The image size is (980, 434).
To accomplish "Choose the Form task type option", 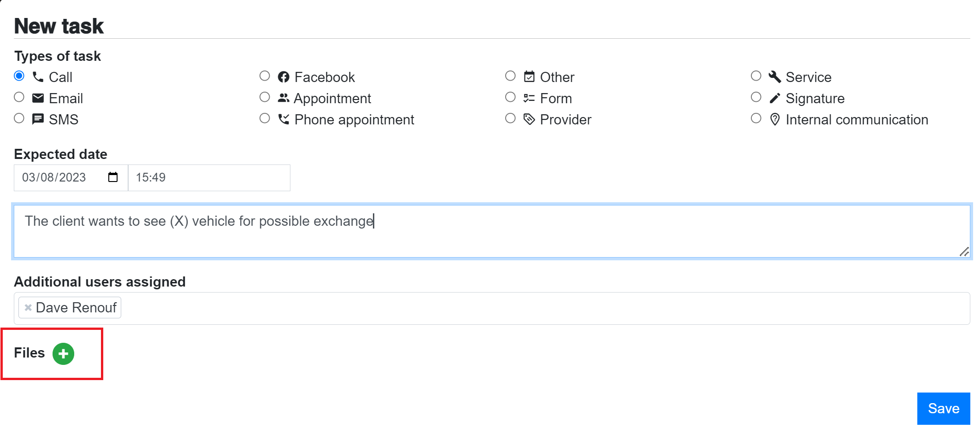I will tap(510, 97).
